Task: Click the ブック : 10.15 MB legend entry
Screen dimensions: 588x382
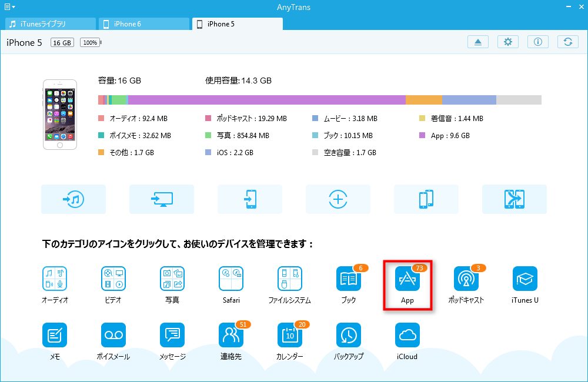Action: click(342, 135)
